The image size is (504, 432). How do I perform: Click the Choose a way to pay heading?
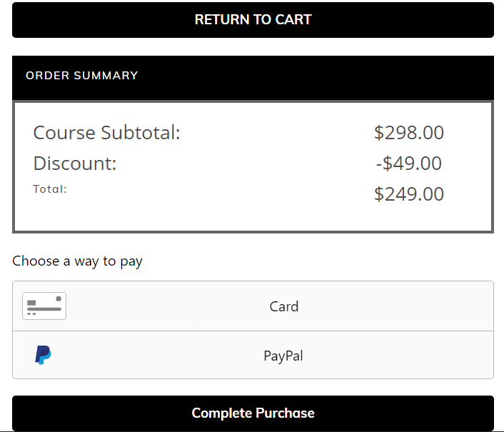pos(77,261)
